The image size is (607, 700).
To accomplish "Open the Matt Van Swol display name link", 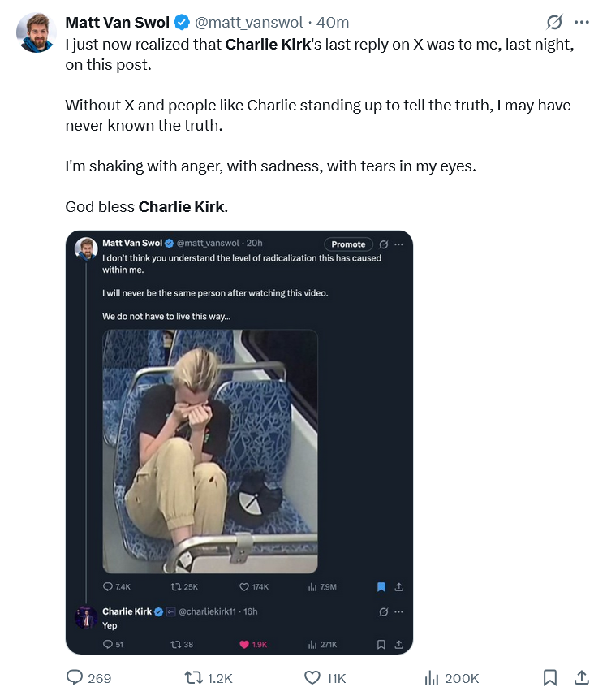I will pyautogui.click(x=117, y=23).
